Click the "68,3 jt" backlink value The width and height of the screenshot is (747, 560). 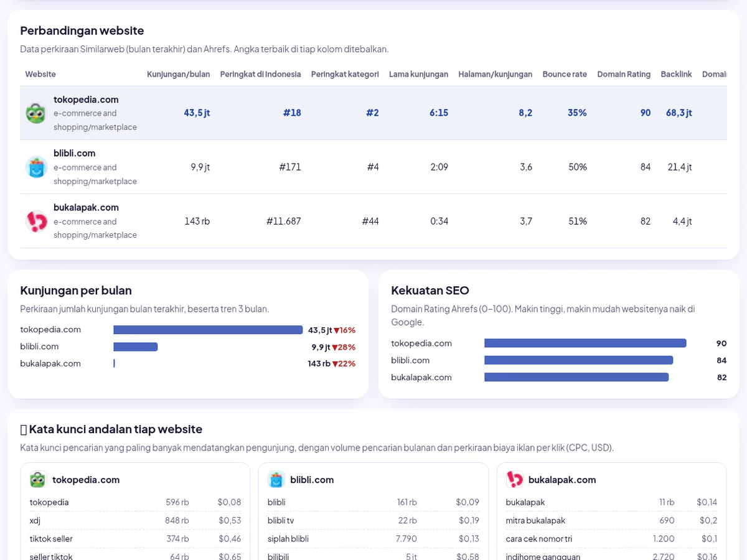[679, 113]
